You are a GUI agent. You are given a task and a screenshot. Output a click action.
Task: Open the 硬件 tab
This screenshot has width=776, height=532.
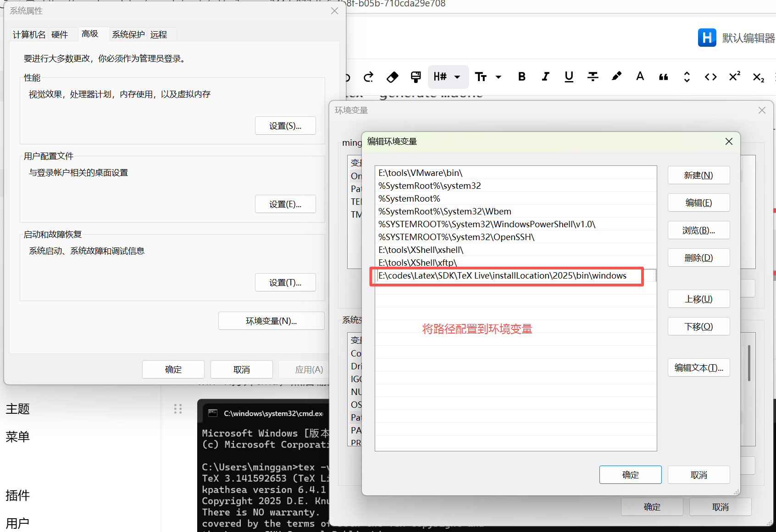(x=60, y=35)
